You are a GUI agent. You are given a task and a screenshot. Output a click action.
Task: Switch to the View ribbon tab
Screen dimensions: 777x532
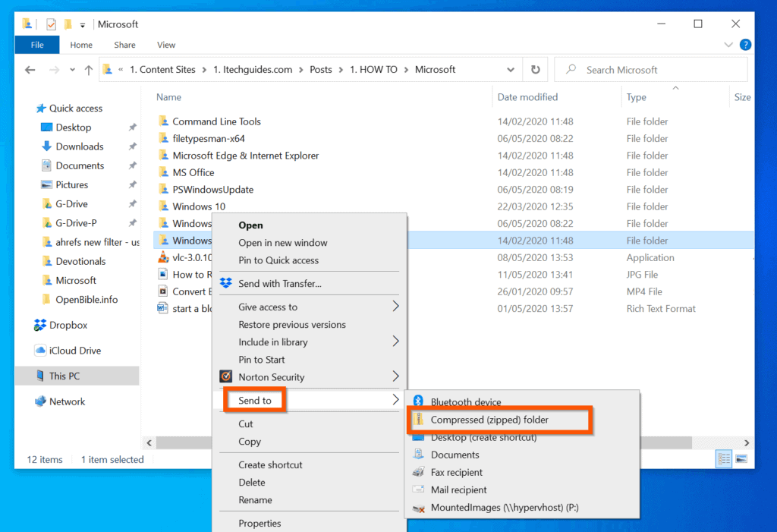click(x=166, y=45)
